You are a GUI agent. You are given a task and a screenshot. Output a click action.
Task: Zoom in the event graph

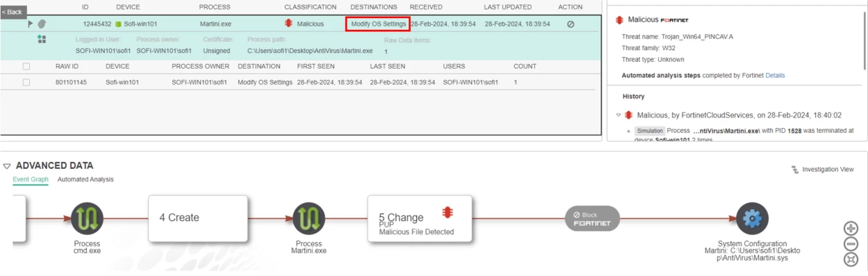coord(851,228)
